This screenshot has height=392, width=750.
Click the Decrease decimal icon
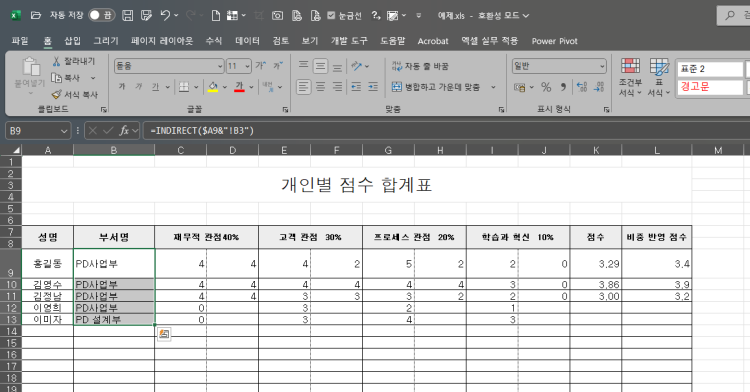(x=599, y=87)
